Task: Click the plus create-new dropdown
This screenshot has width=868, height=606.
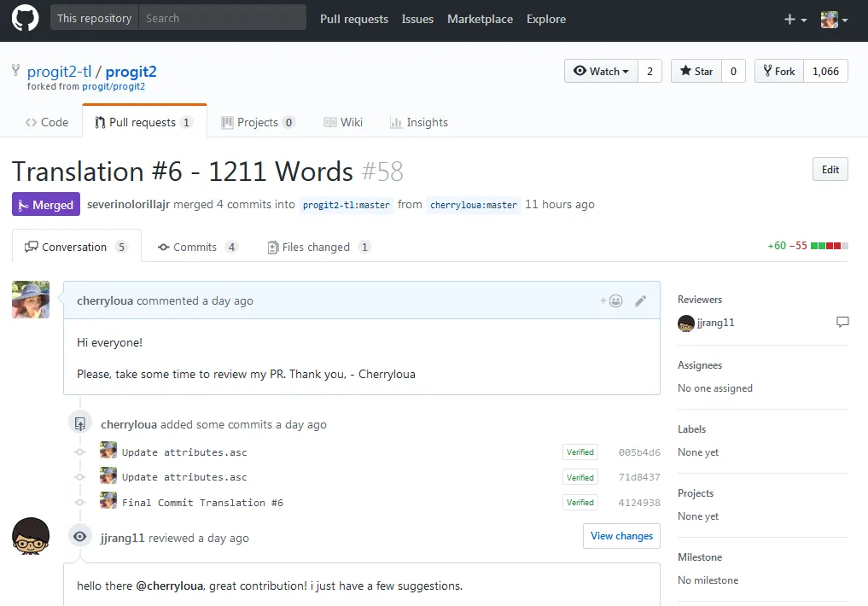Action: click(795, 20)
